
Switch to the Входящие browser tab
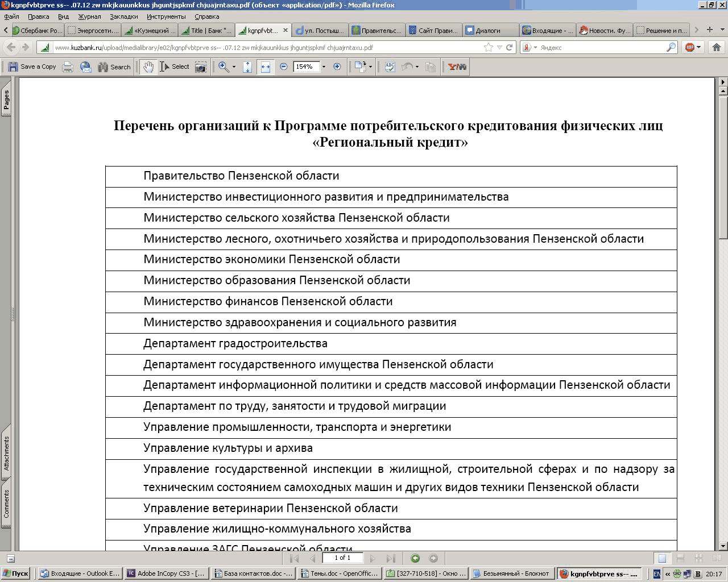(x=548, y=30)
